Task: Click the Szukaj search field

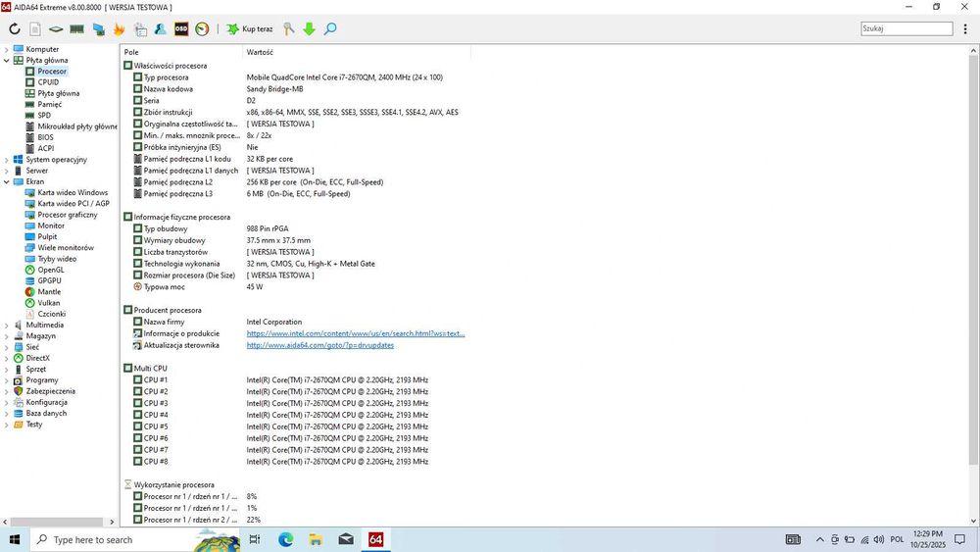Action: coord(906,28)
